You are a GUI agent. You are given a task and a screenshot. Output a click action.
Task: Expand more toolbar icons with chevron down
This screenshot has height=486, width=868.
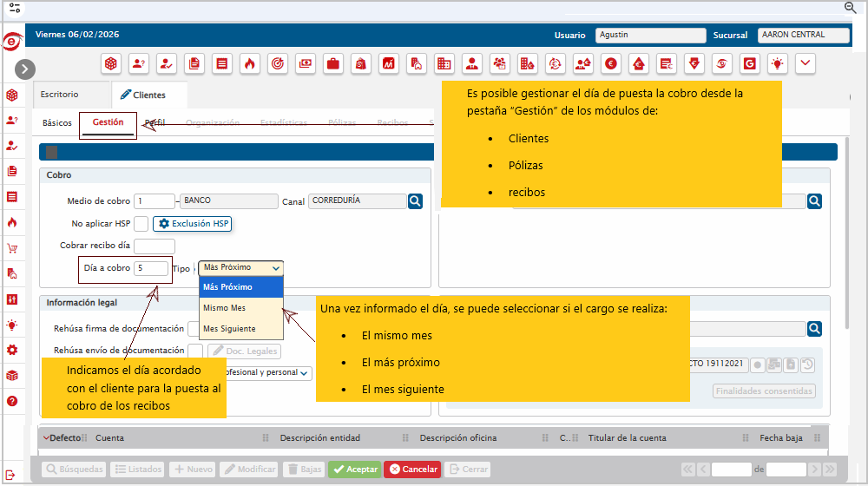click(x=806, y=63)
